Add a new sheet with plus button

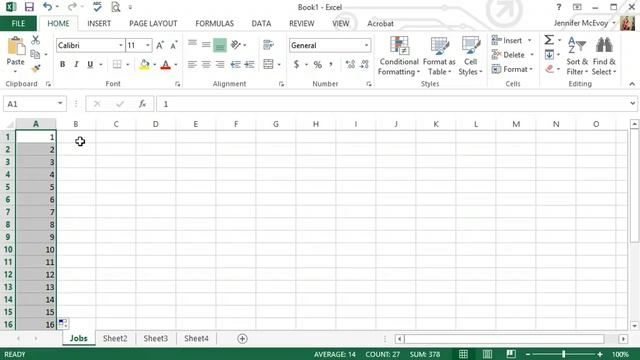[x=242, y=338]
